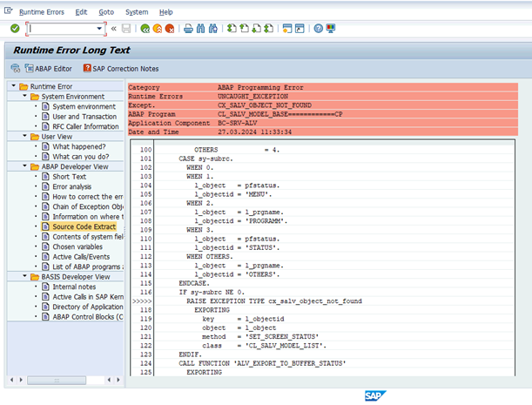Open List of ABAP programs item
The width and height of the screenshot is (532, 405).
88,267
